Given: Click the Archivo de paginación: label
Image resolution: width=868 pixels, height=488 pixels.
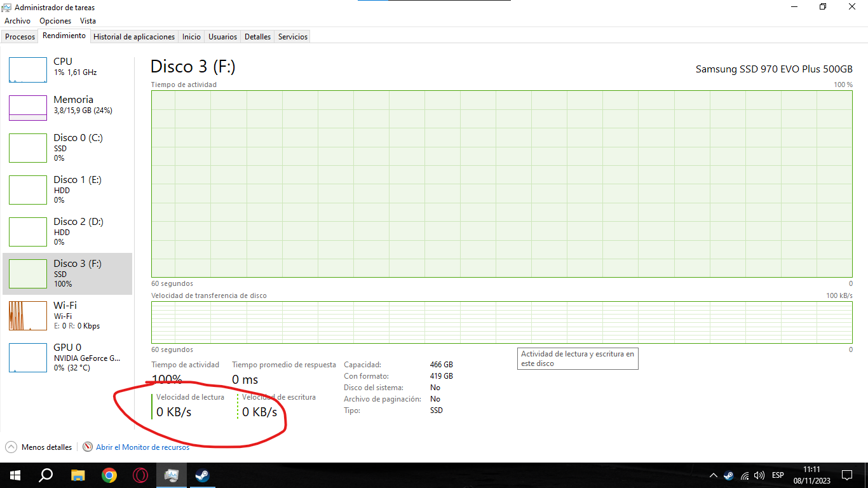Looking at the screenshot, I should [x=383, y=399].
